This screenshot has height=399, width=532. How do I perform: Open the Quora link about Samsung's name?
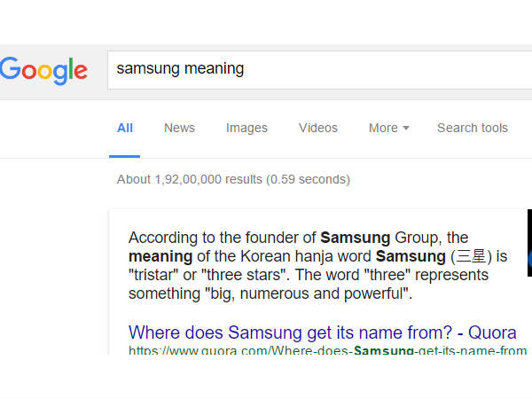tap(323, 332)
